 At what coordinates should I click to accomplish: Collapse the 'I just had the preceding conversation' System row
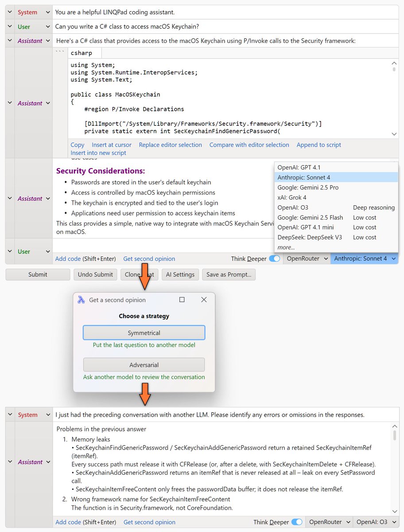pos(10,415)
